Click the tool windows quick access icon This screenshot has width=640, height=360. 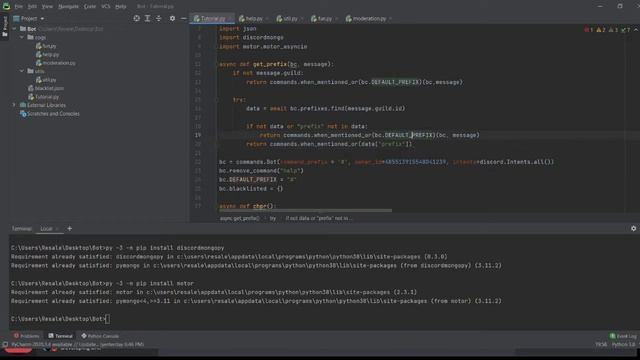click(x=5, y=344)
